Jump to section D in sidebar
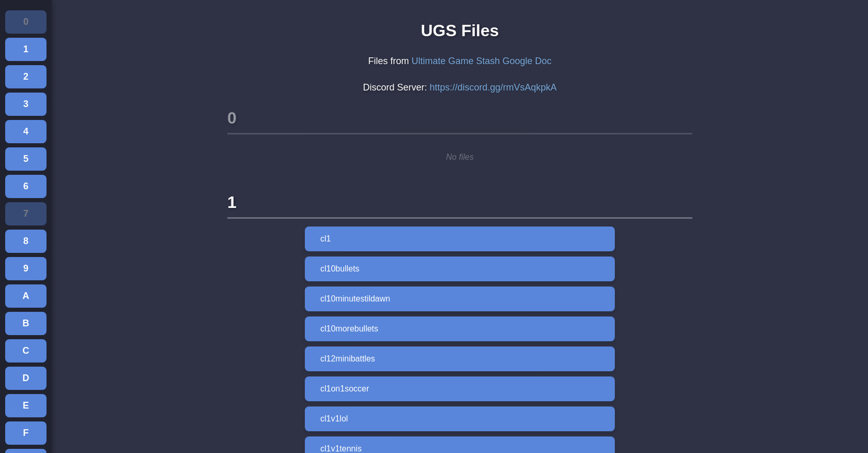Screen dimensions: 868x453 pyautogui.click(x=26, y=378)
